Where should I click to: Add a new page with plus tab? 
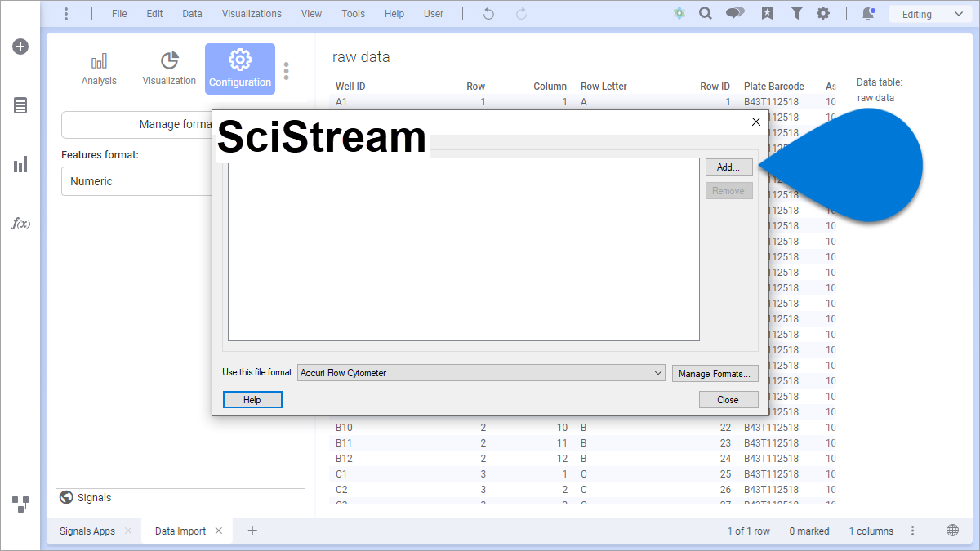click(x=252, y=530)
